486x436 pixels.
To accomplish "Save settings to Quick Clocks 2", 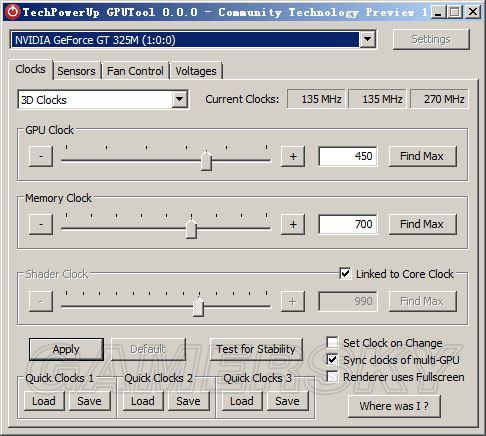I will [188, 401].
